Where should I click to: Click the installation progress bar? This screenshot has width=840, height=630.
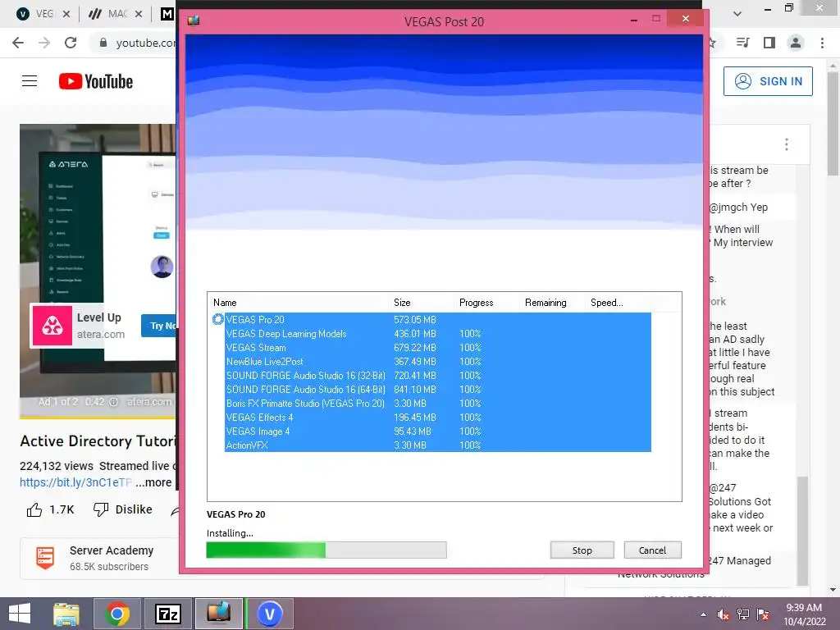[x=326, y=550]
